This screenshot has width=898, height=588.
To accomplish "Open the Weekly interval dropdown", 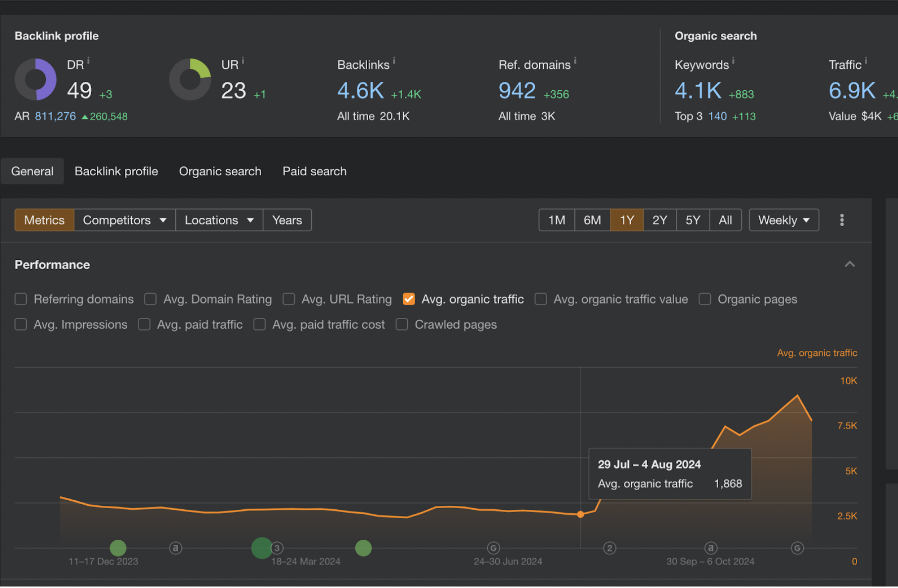I will pos(784,220).
